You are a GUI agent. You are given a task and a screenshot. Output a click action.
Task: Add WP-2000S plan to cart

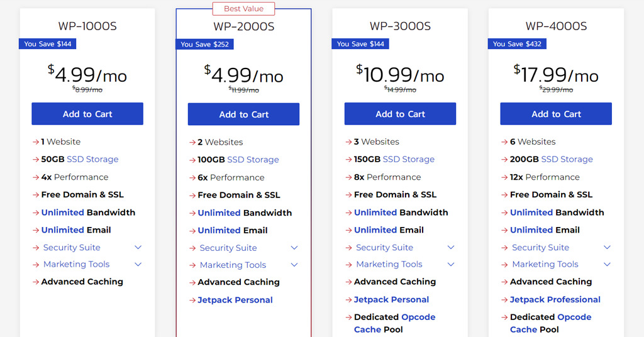pyautogui.click(x=243, y=114)
